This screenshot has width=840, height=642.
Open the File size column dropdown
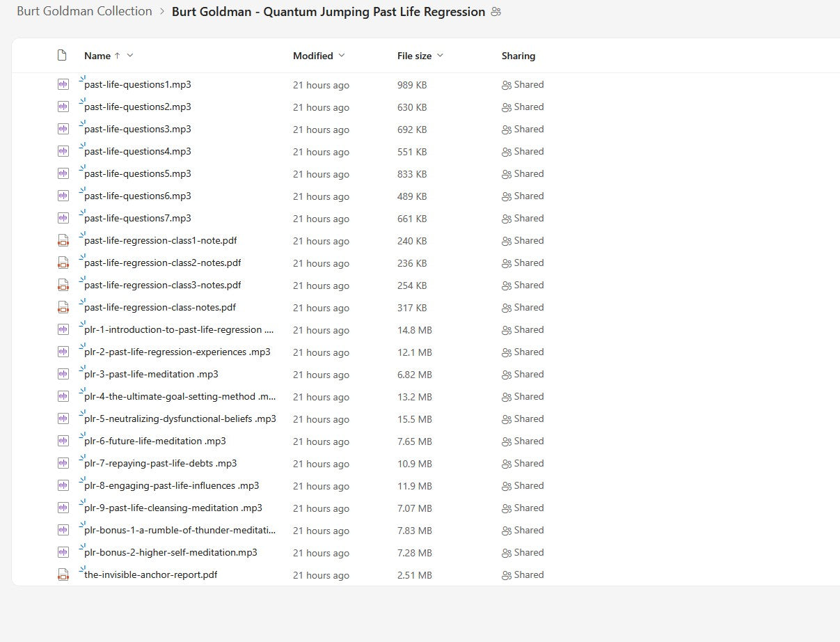(x=440, y=56)
